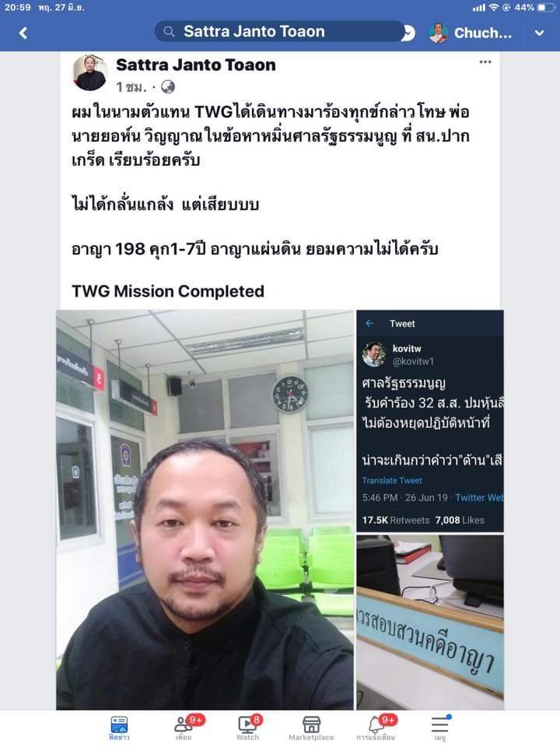Open the Marketplace storefront icon
The height and width of the screenshot is (747, 560).
click(311, 728)
